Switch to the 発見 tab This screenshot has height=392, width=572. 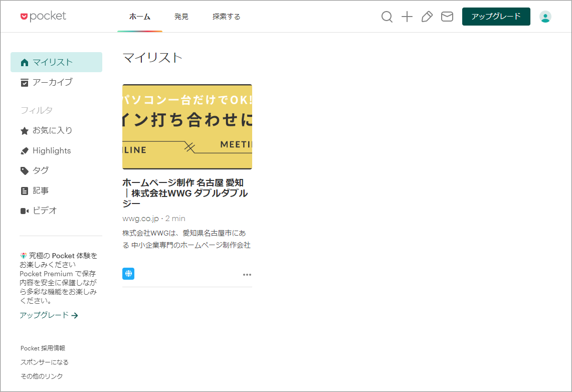tap(181, 17)
